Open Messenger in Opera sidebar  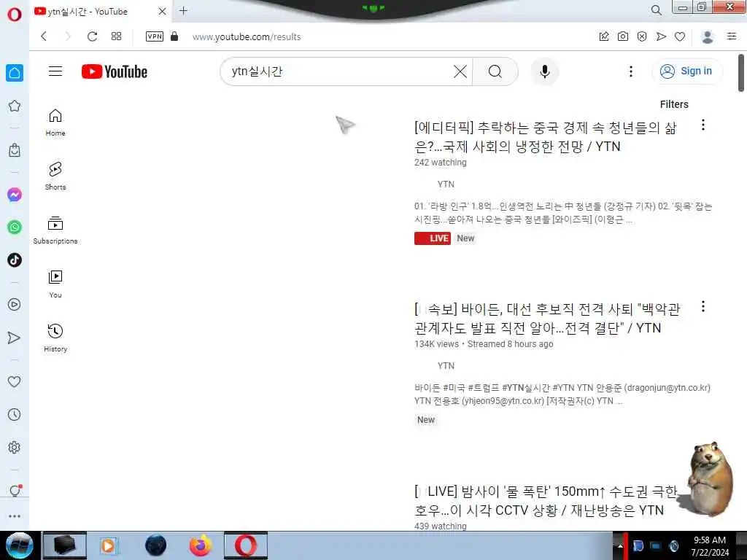[15, 194]
